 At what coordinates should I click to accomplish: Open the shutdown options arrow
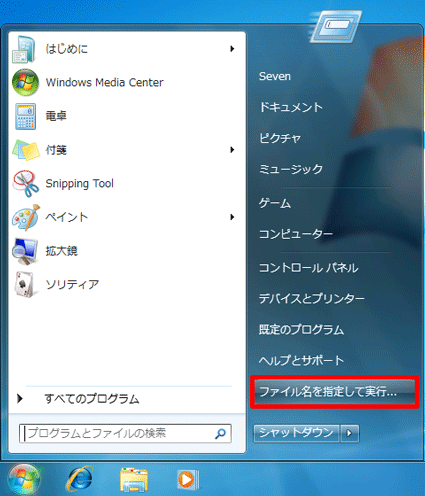[x=349, y=433]
